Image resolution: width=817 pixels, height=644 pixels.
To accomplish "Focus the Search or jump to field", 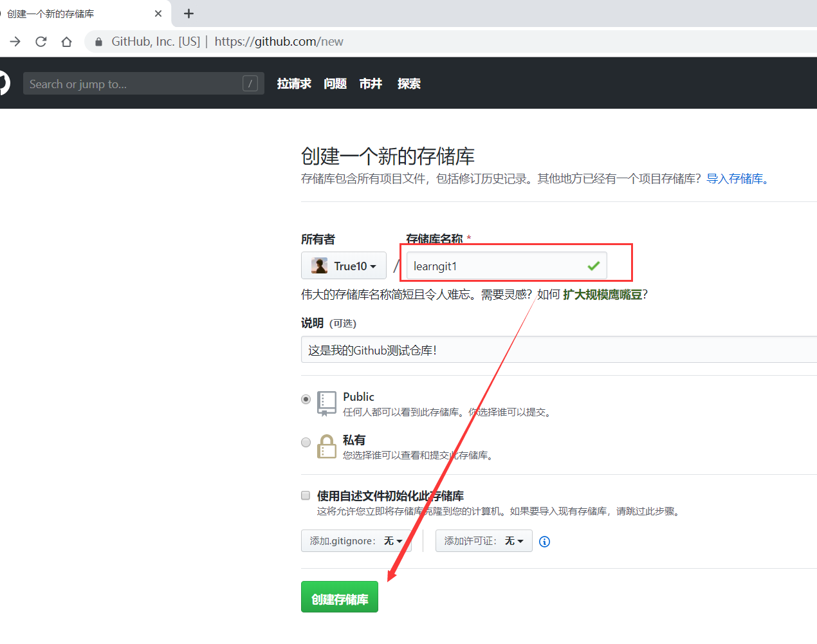I will [143, 84].
